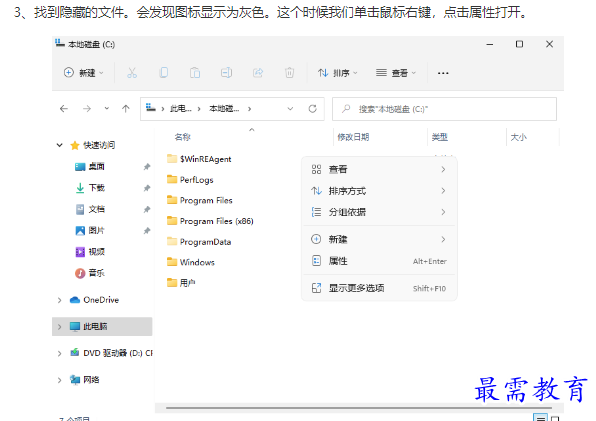
Task: Choose 显示更多选项 in context menu
Action: click(x=379, y=288)
